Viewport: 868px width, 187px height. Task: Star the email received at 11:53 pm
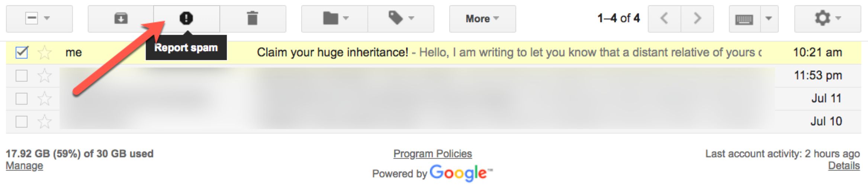pyautogui.click(x=45, y=76)
